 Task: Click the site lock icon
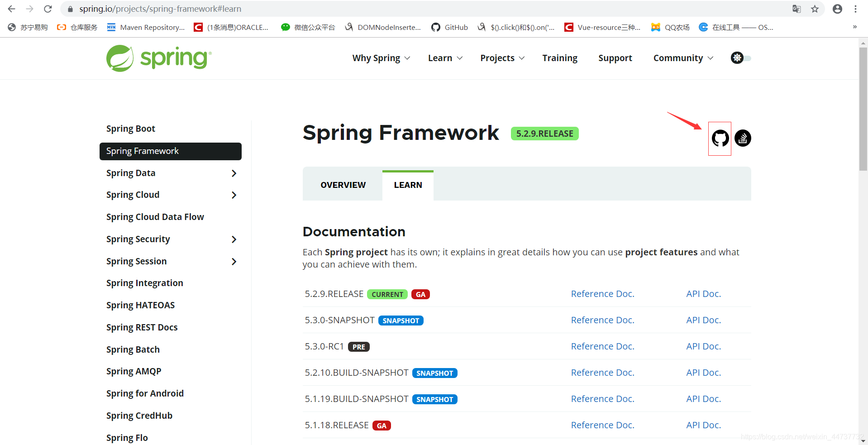70,9
